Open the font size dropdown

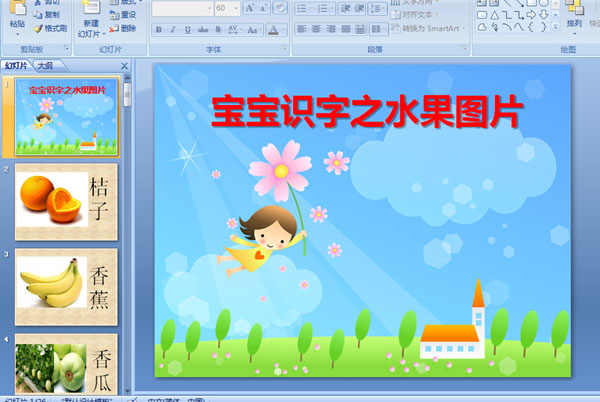click(235, 8)
